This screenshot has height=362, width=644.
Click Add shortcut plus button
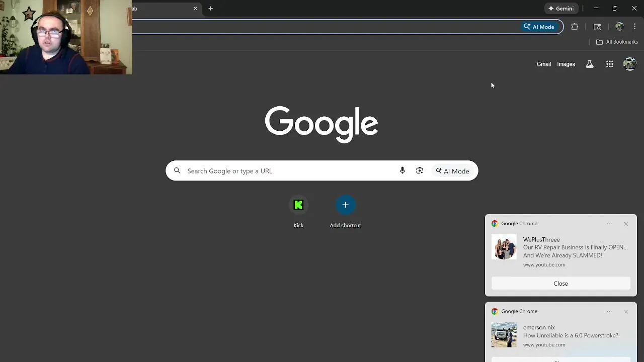pyautogui.click(x=345, y=205)
